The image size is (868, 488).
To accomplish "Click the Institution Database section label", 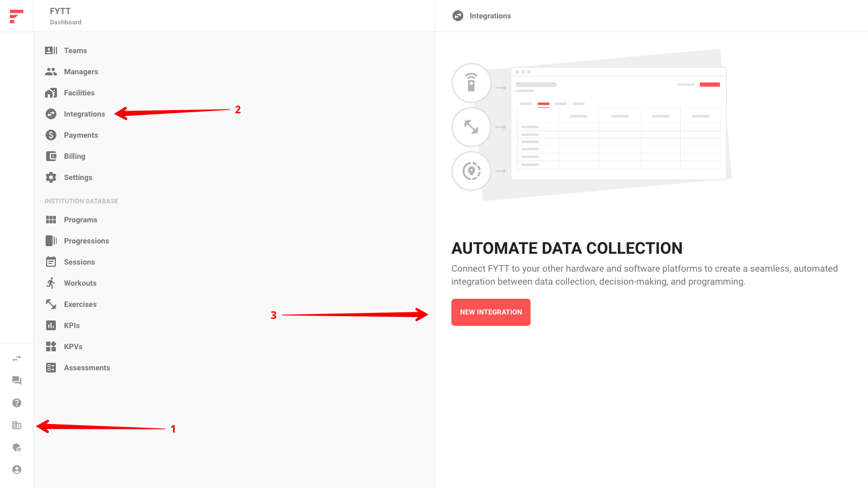I will (81, 201).
